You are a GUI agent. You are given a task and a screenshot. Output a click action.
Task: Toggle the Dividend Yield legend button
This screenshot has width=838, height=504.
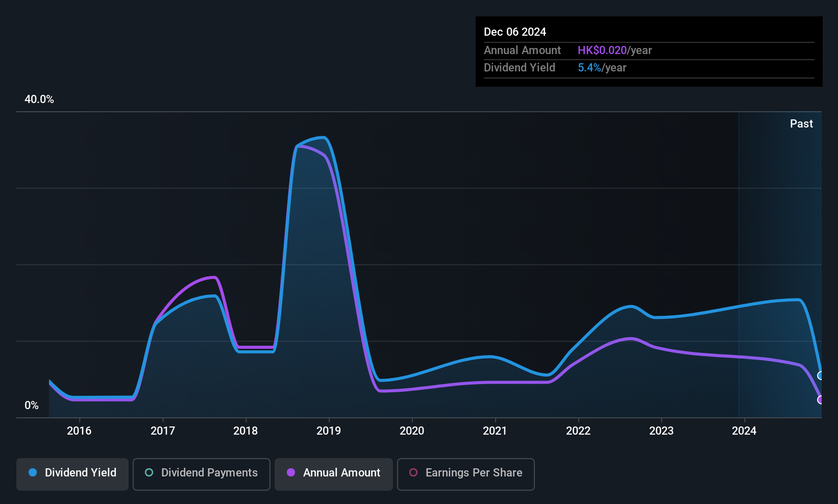(72, 474)
